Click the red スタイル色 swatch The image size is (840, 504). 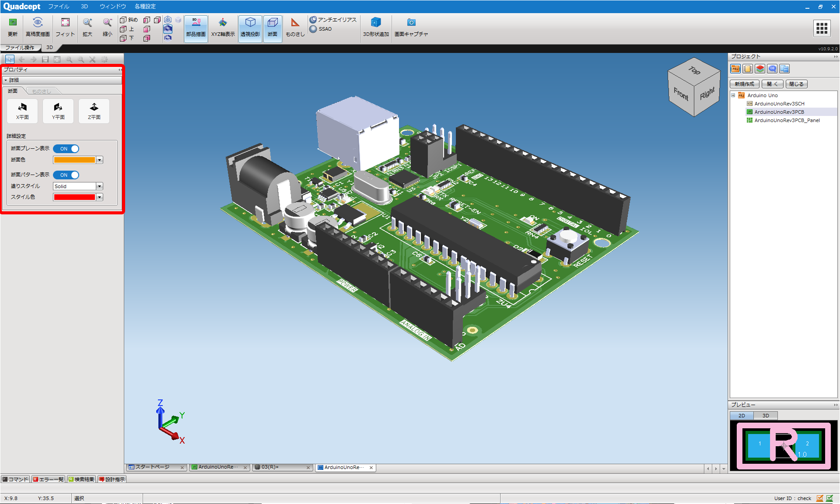pyautogui.click(x=74, y=197)
